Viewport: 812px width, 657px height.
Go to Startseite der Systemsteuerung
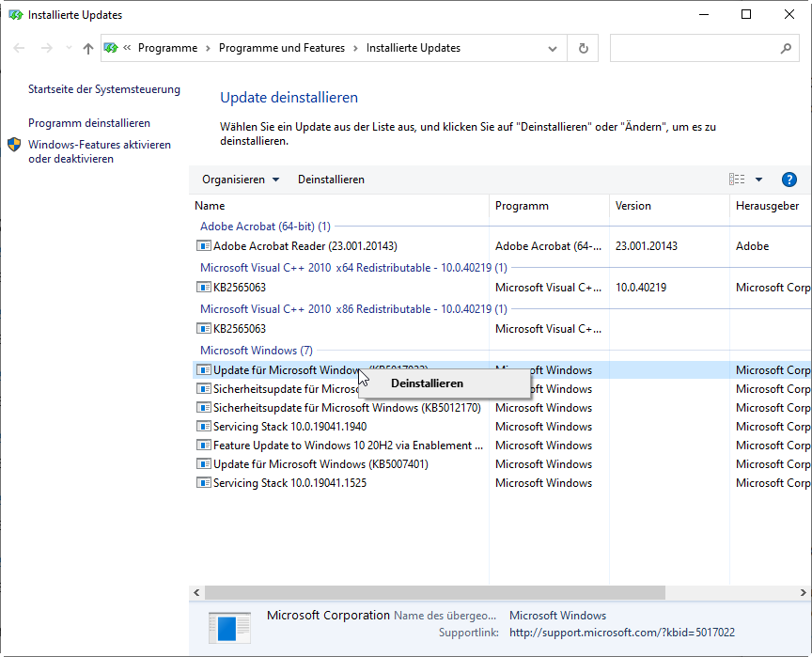tap(104, 89)
